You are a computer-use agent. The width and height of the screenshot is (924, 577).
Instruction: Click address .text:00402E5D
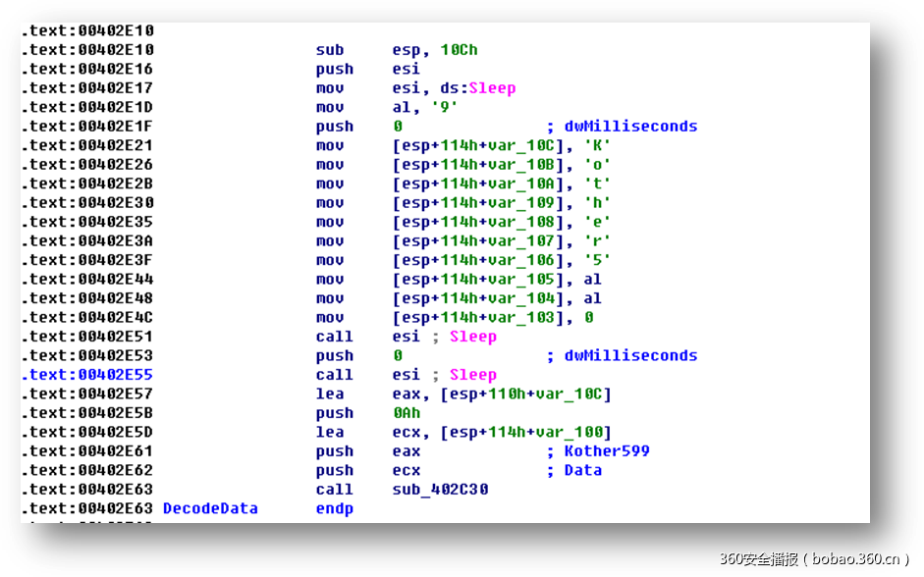click(x=86, y=432)
